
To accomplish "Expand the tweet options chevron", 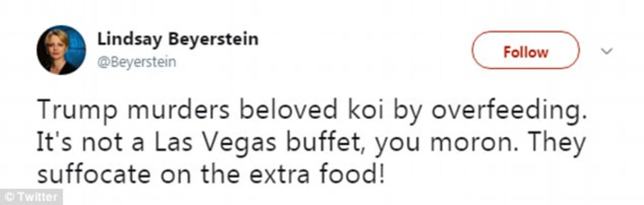I will [607, 52].
